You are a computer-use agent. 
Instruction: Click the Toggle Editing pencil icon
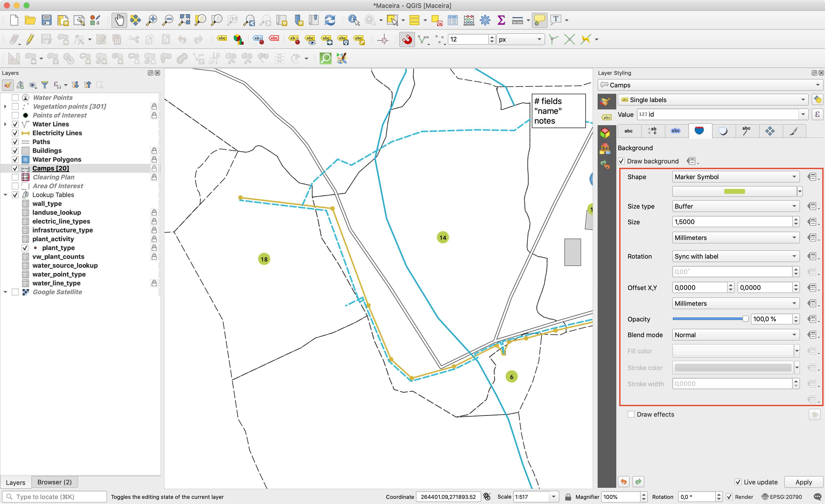30,40
